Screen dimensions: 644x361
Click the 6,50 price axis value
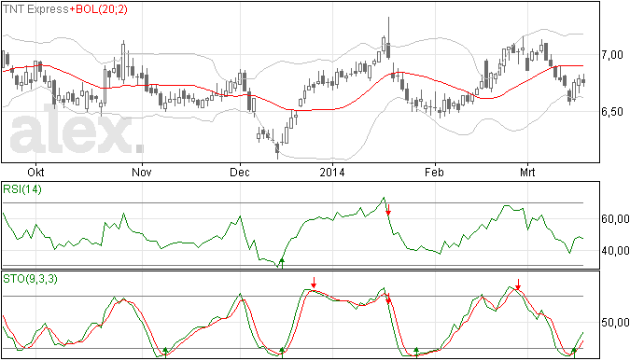pyautogui.click(x=612, y=112)
